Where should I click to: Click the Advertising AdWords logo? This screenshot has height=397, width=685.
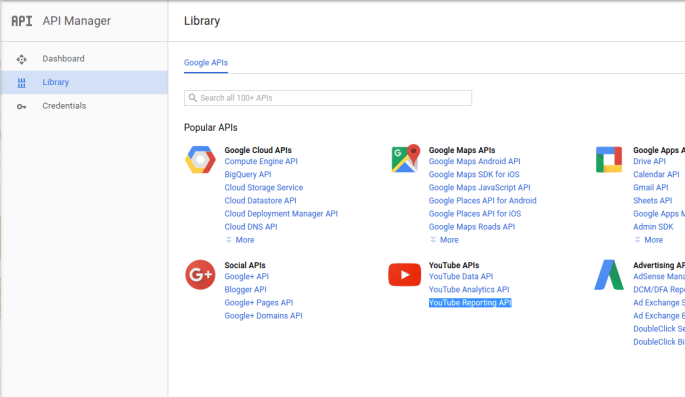tap(609, 275)
